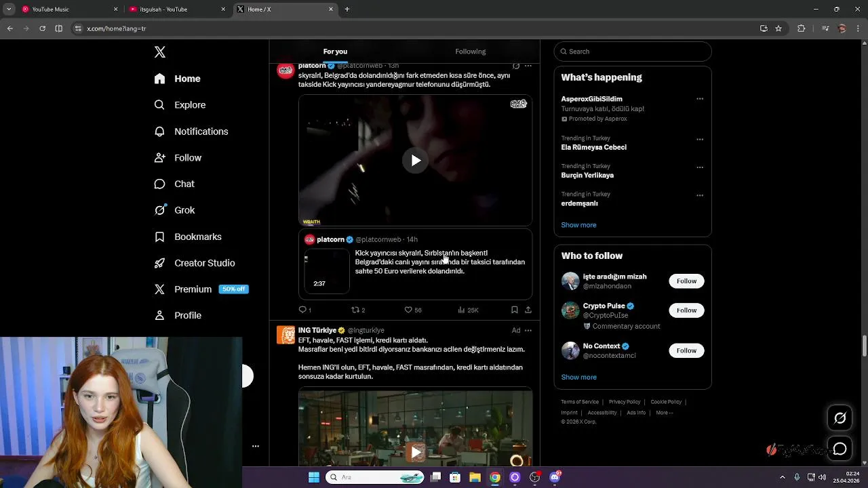Open the floating Grok button
Screen dimensions: 868x488
click(x=840, y=418)
